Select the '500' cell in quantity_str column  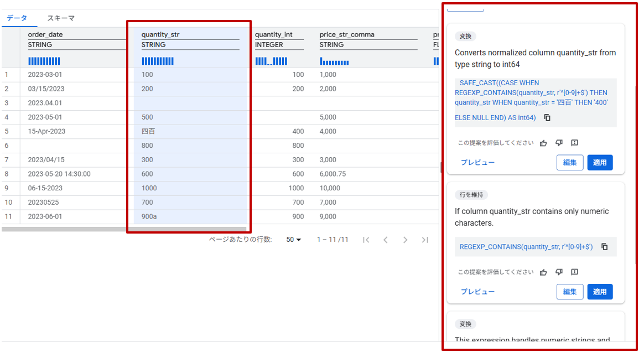tap(147, 117)
